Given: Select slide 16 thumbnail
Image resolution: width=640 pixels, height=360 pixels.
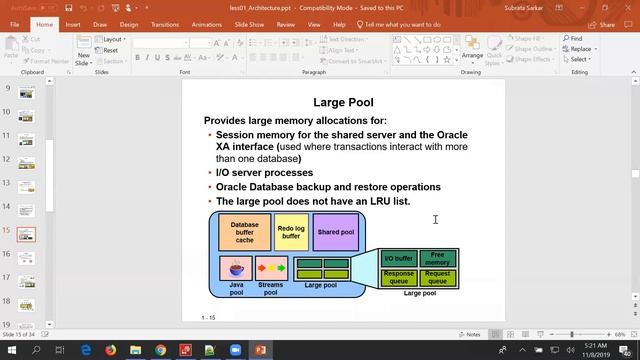Looking at the screenshot, I should point(26,258).
